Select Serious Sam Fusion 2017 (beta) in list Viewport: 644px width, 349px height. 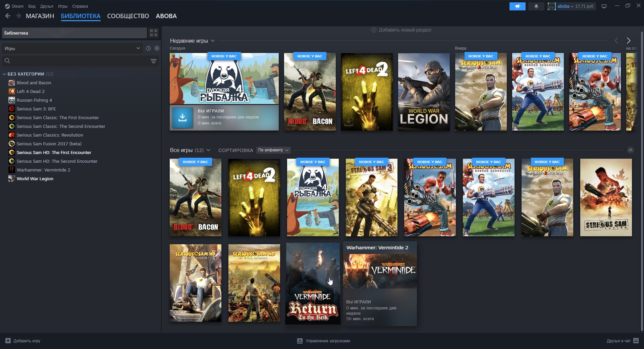pos(49,144)
